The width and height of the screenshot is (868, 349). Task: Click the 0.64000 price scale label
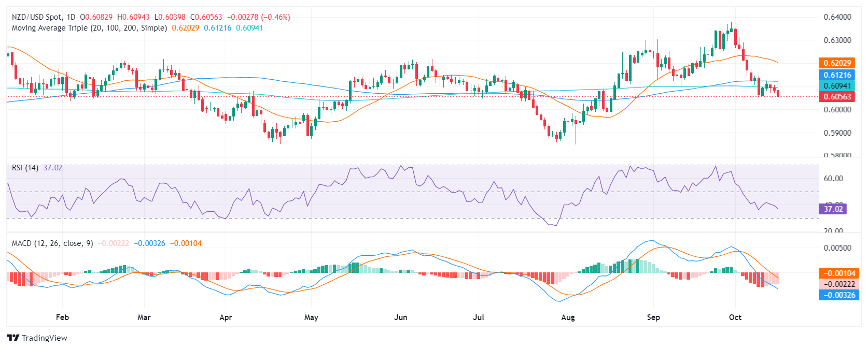pos(837,17)
